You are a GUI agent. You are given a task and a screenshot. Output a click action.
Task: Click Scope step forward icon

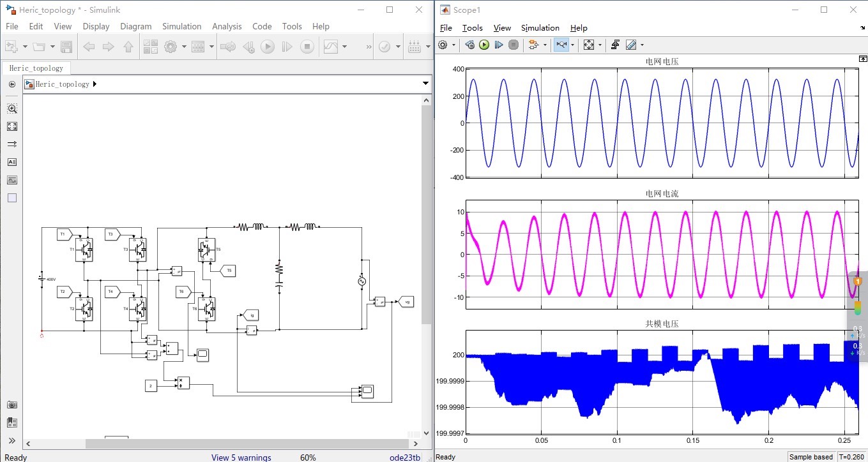tap(499, 45)
